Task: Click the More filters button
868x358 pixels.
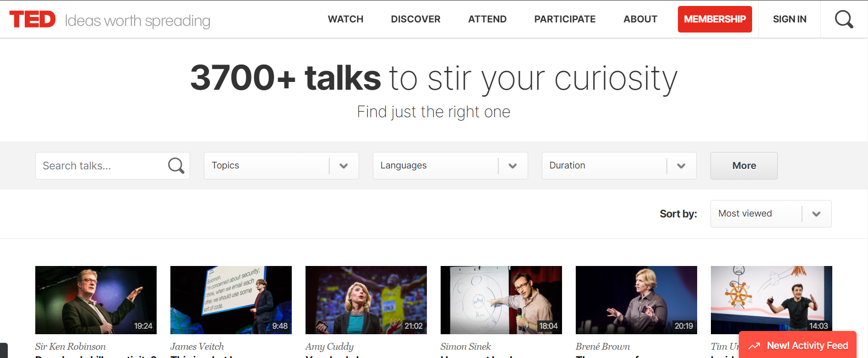Action: [744, 166]
